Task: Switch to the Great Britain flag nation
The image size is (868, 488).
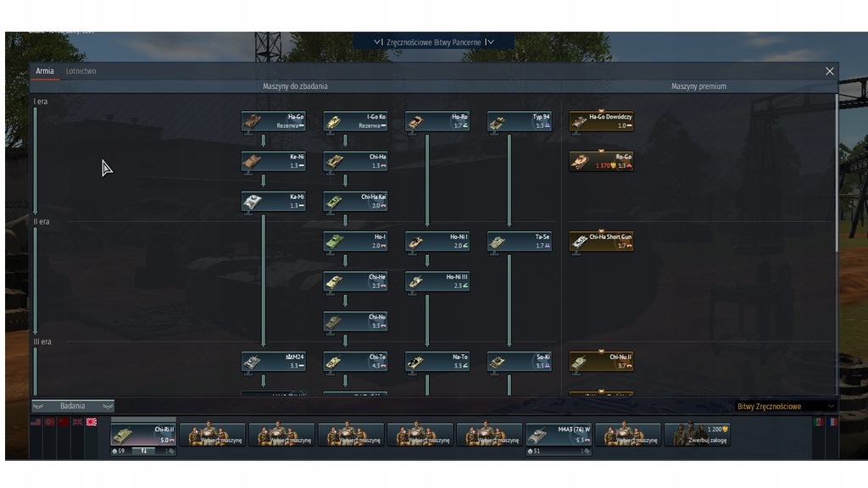Action: tap(77, 422)
